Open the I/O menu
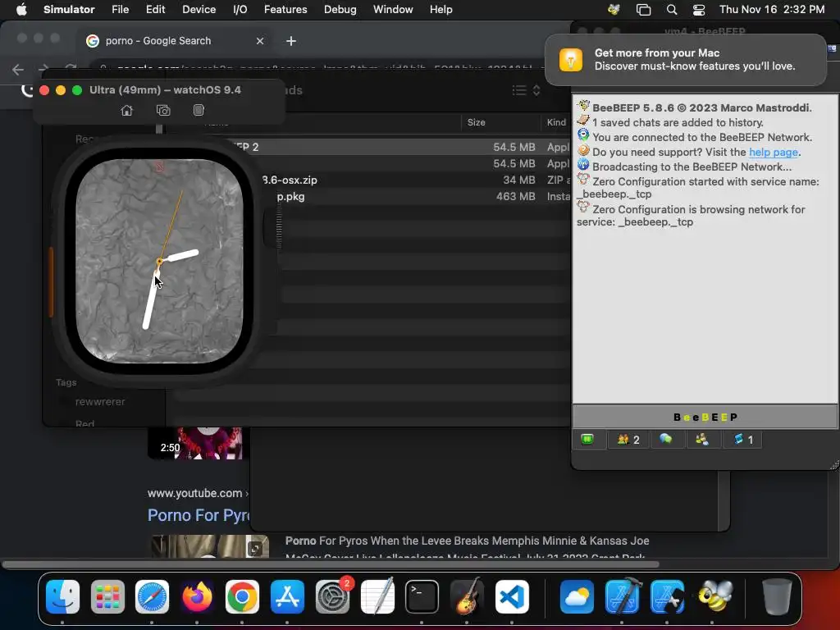 (x=240, y=9)
